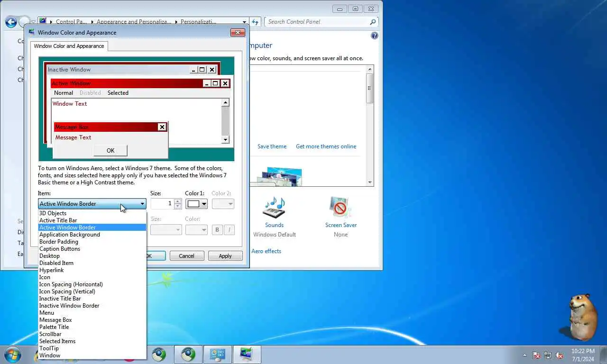This screenshot has width=607, height=364.
Task: Click the Aero effects troubleshooting link
Action: coord(266,251)
